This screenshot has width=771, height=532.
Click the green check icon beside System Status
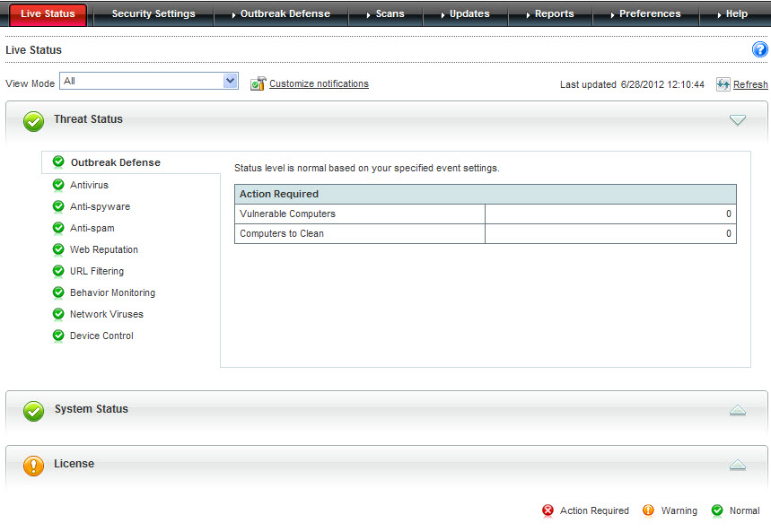(x=33, y=411)
